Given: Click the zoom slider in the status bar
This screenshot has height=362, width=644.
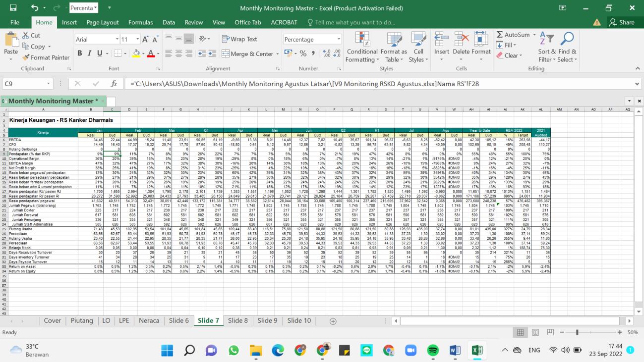Looking at the screenshot, I should [577, 333].
